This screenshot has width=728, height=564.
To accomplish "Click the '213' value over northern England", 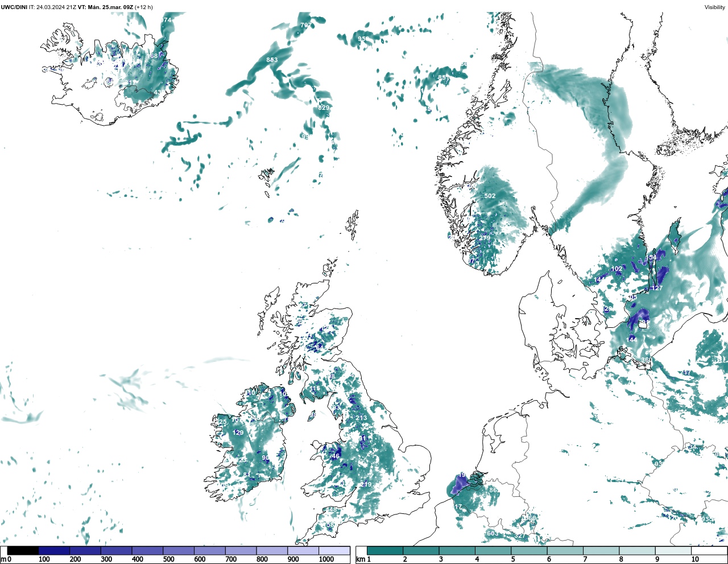I will tap(361, 418).
